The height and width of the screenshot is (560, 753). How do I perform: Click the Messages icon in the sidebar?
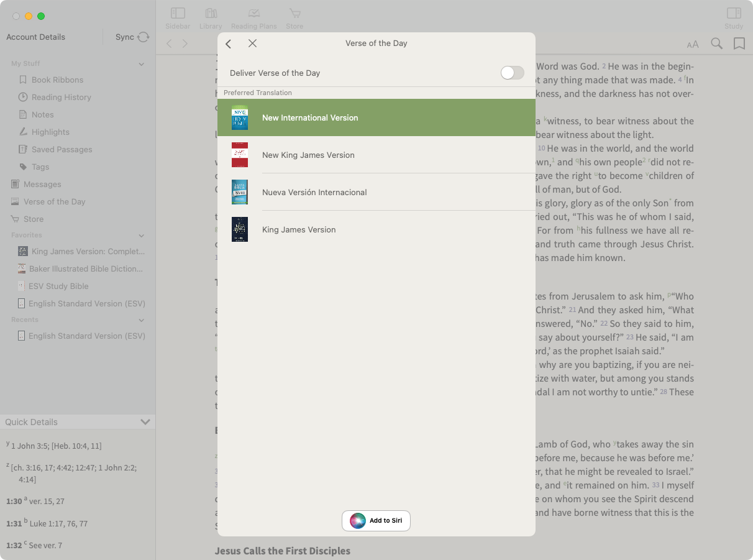tap(15, 184)
